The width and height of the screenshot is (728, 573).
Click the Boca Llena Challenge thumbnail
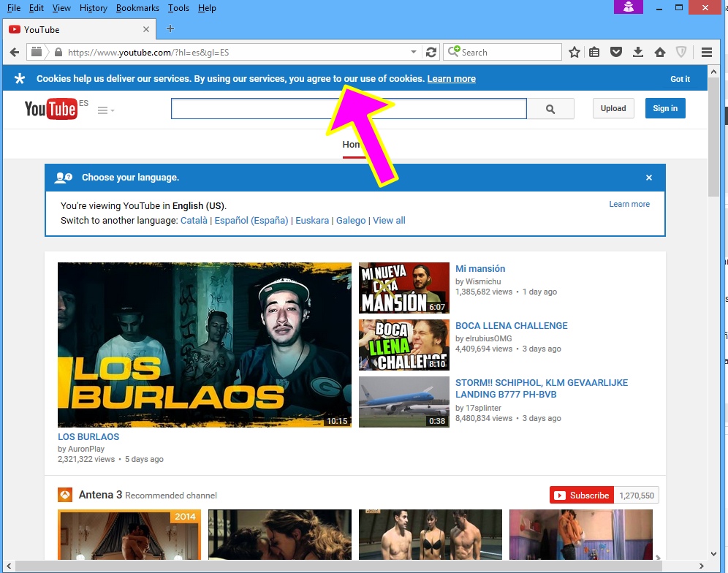pyautogui.click(x=404, y=345)
